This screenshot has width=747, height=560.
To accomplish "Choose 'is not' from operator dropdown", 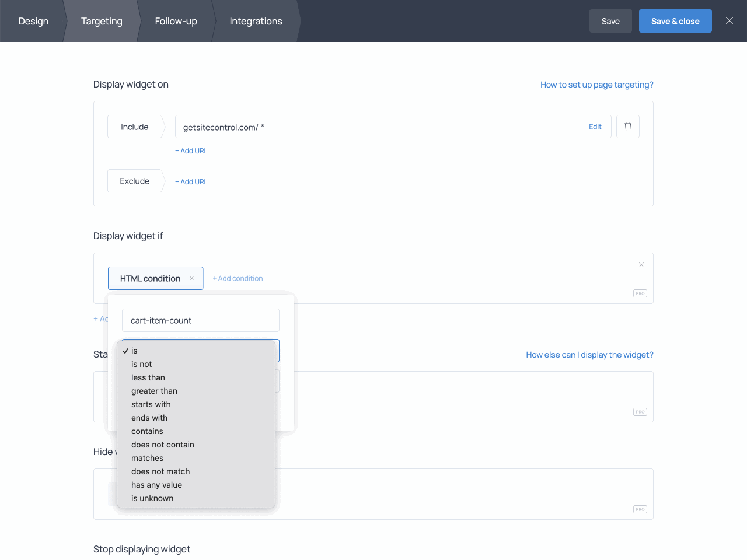I will coord(141,364).
